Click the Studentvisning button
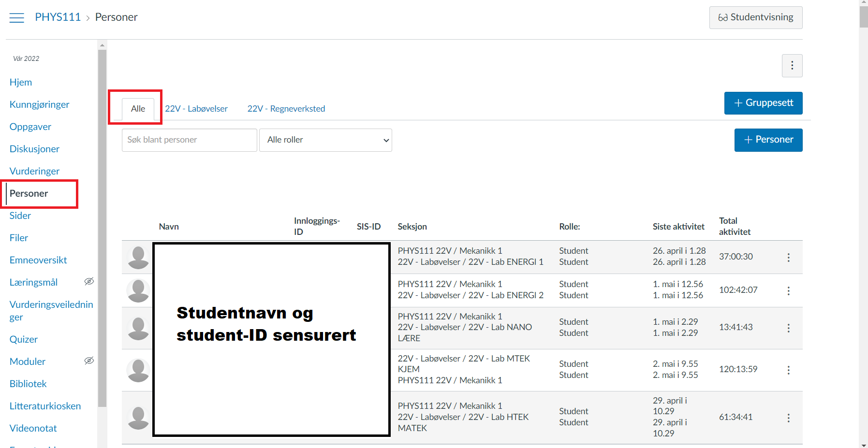The width and height of the screenshot is (868, 448). tap(756, 17)
